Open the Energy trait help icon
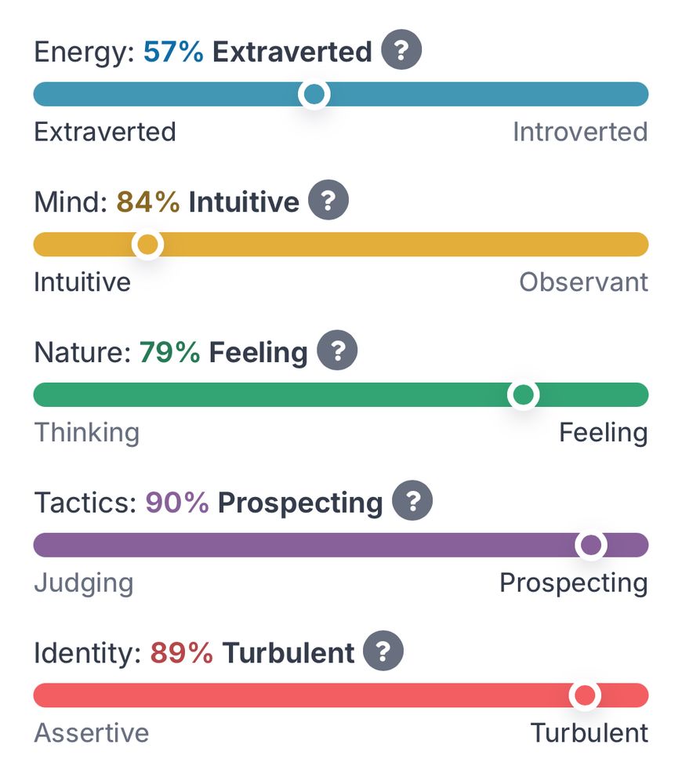The height and width of the screenshot is (784, 682). coord(401,49)
